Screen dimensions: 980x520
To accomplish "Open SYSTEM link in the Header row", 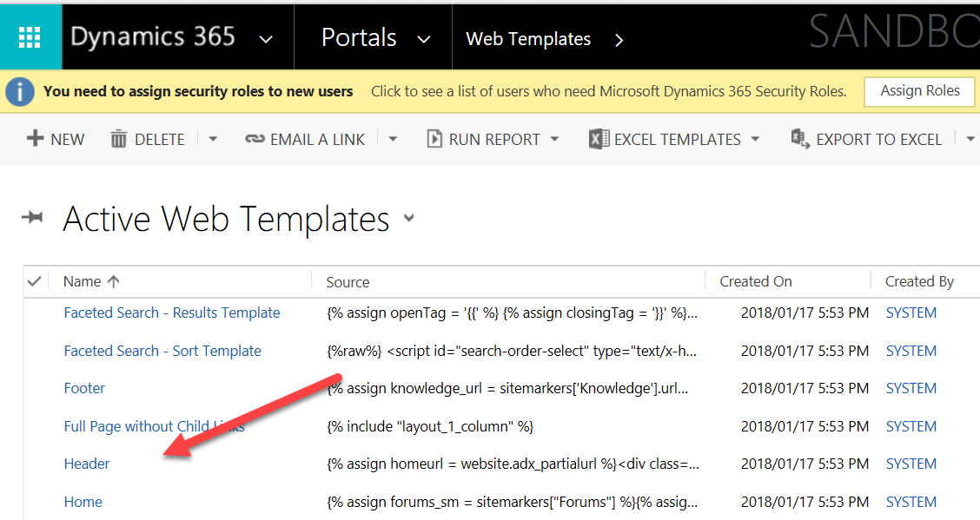I will click(911, 464).
